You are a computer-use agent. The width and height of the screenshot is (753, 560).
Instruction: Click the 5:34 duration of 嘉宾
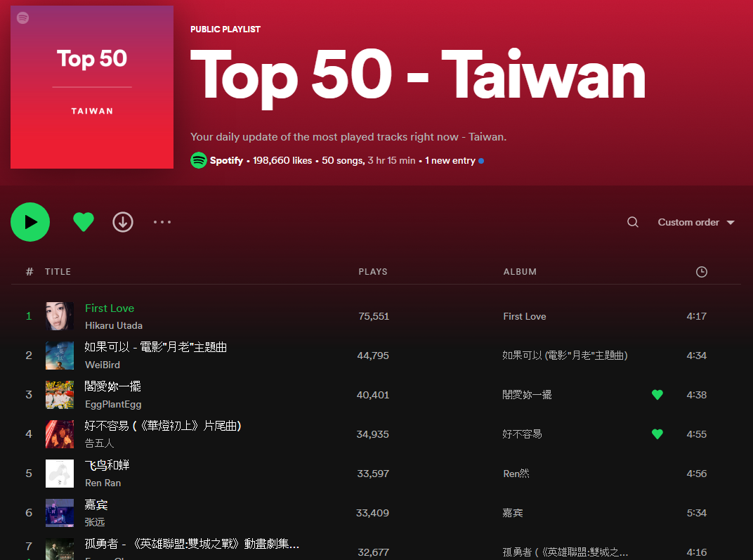[696, 513]
